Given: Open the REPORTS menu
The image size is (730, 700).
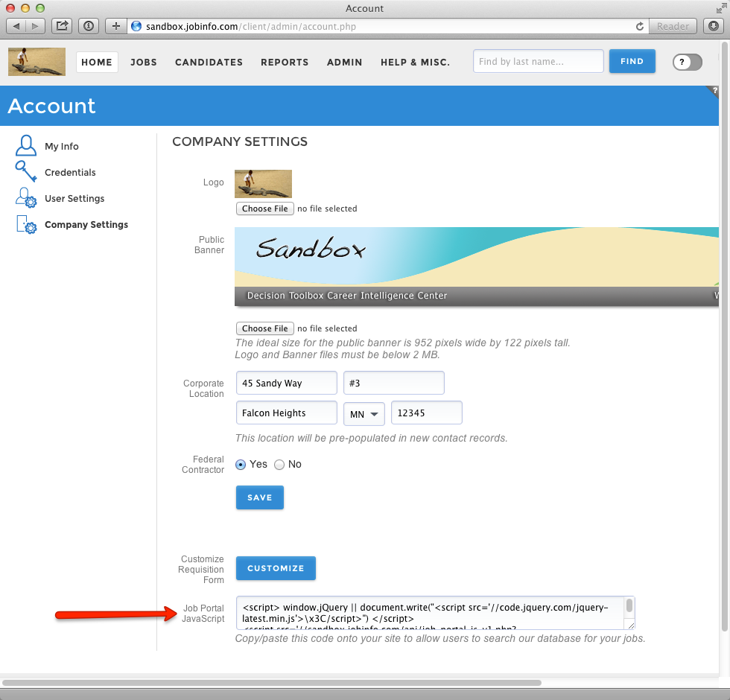Looking at the screenshot, I should point(285,62).
